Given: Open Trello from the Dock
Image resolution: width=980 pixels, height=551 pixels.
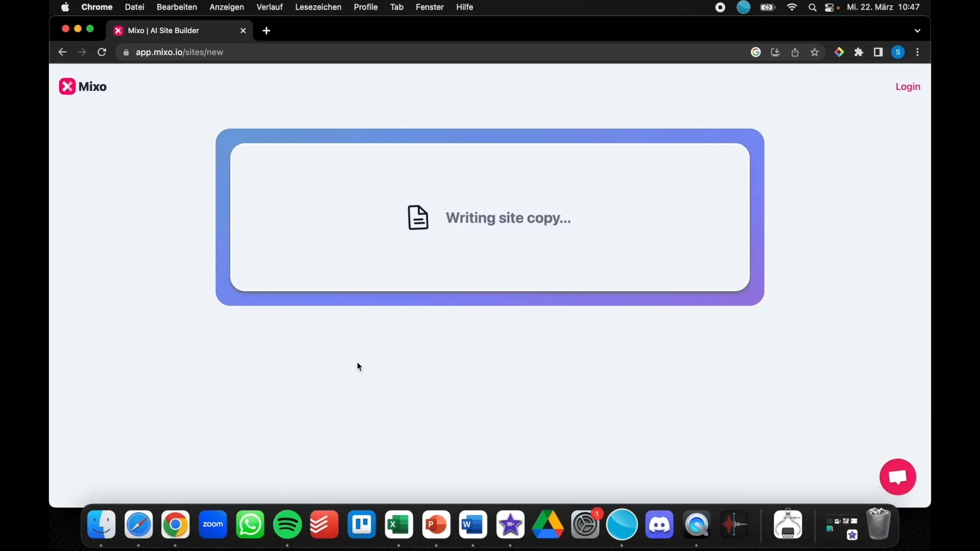Looking at the screenshot, I should [362, 524].
